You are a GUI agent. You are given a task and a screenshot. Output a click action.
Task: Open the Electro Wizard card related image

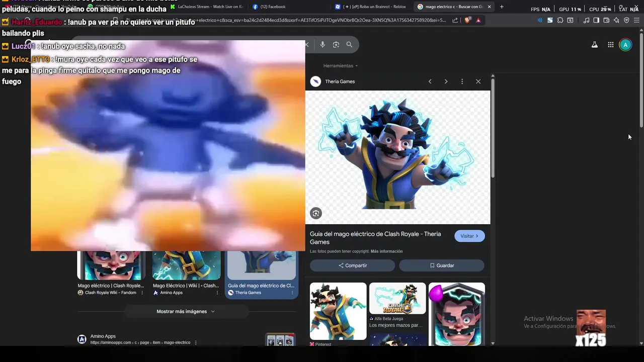457,314
